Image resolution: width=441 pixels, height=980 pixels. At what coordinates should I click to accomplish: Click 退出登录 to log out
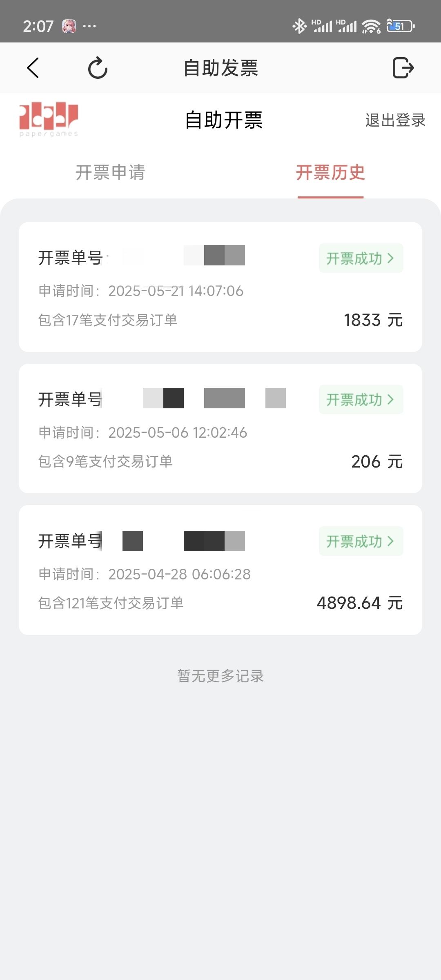click(x=395, y=120)
